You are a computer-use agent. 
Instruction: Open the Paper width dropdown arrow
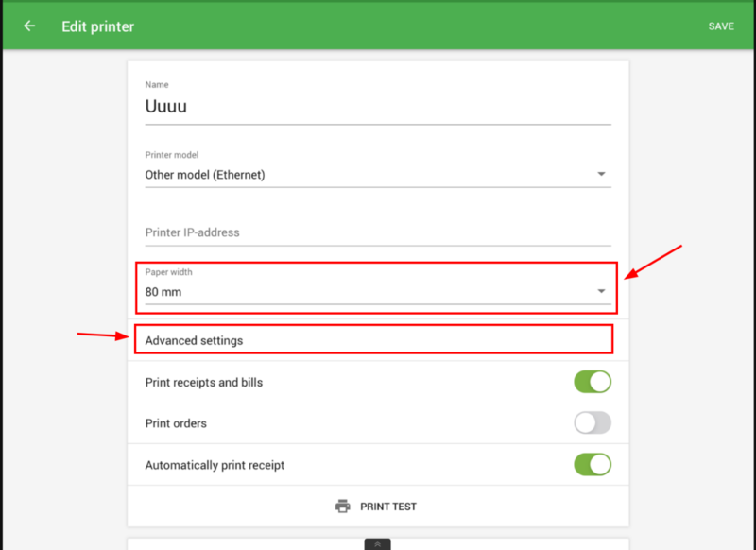coord(601,292)
